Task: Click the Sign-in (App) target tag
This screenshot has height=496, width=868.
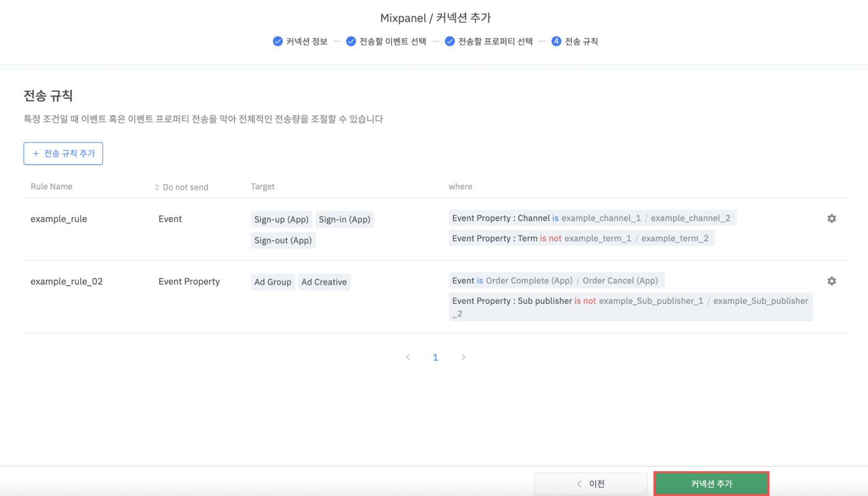Action: point(345,219)
